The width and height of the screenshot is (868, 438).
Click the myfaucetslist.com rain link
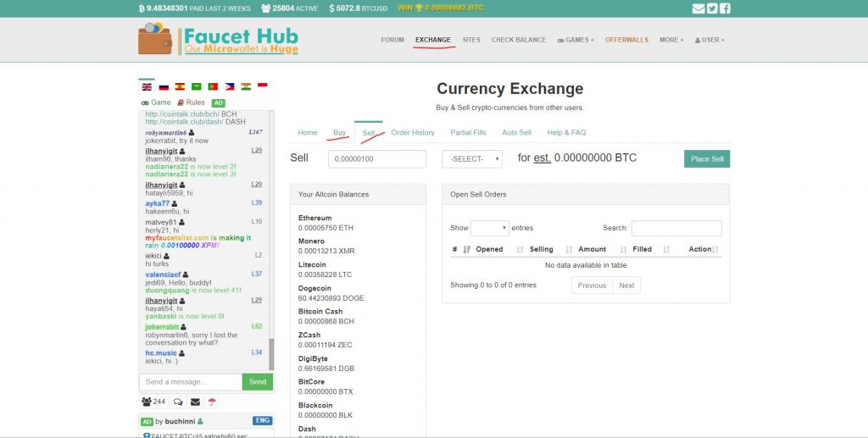[177, 238]
